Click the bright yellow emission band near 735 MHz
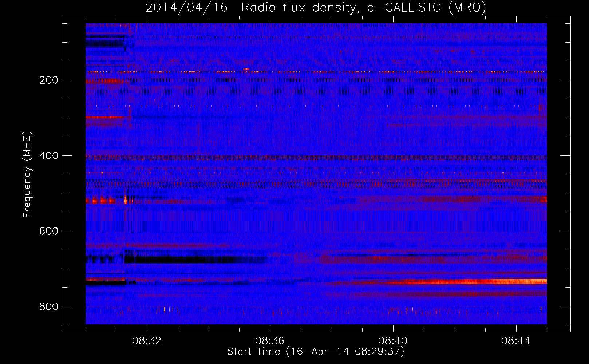 point(473,281)
